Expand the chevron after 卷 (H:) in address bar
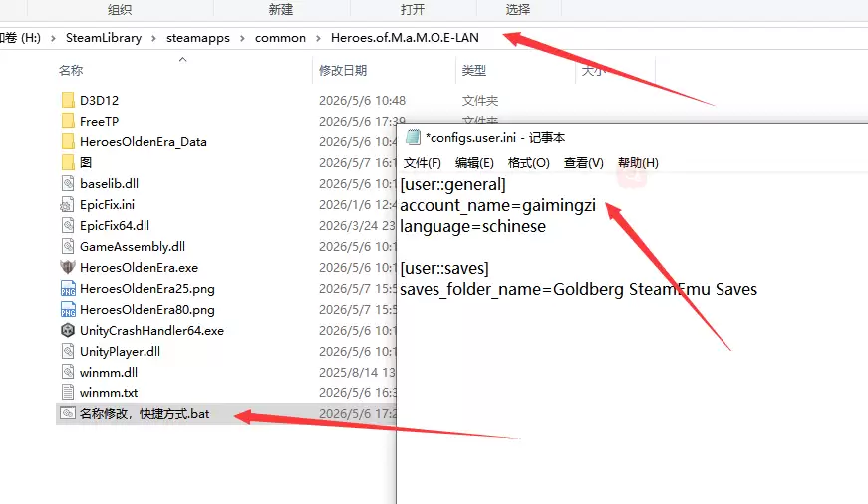This screenshot has width=868, height=504. click(x=53, y=38)
